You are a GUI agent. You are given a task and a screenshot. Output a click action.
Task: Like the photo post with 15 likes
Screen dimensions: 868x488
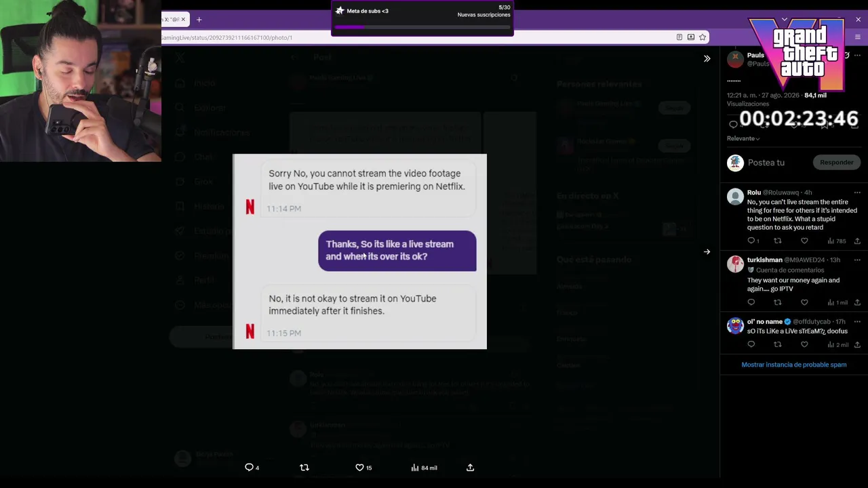pos(363,468)
